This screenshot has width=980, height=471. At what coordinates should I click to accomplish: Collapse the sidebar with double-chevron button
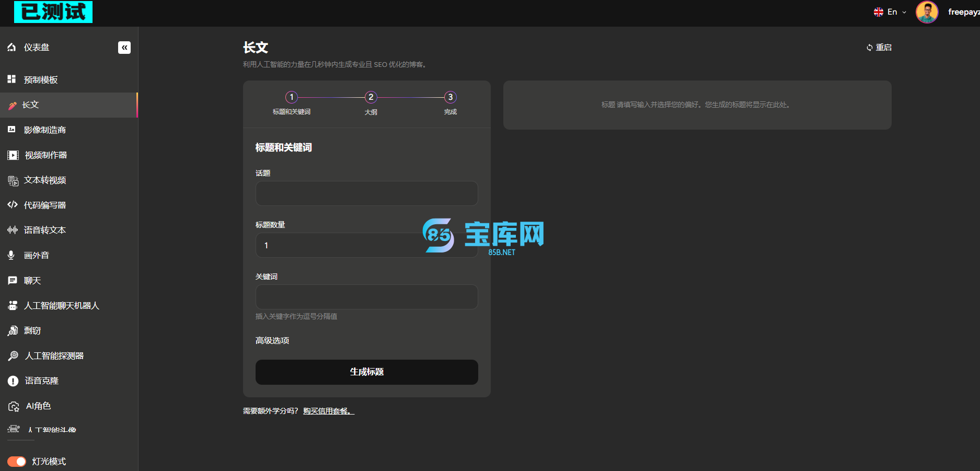124,48
